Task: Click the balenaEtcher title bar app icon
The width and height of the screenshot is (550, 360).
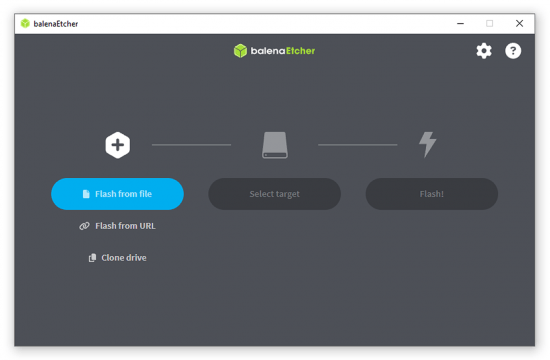Action: pos(25,24)
